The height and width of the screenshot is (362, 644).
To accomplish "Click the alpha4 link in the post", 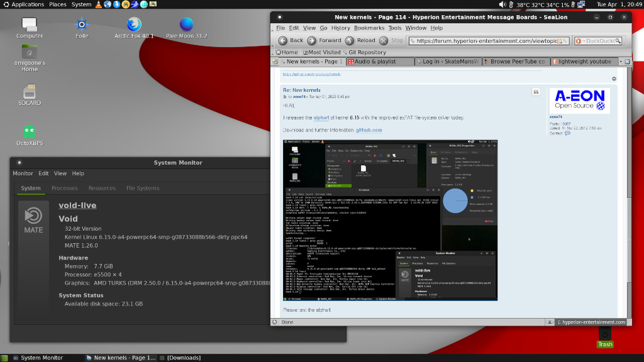I will [x=321, y=118].
